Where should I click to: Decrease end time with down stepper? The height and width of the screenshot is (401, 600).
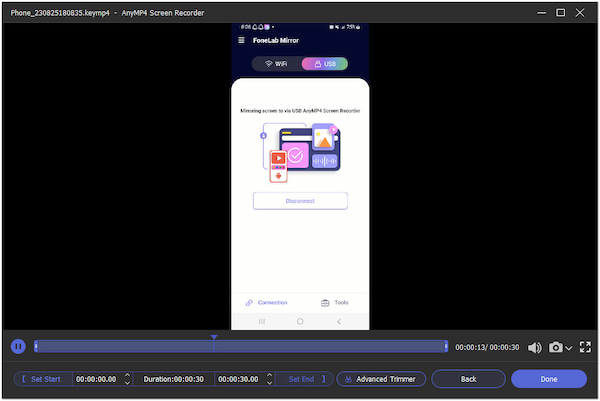pos(269,382)
